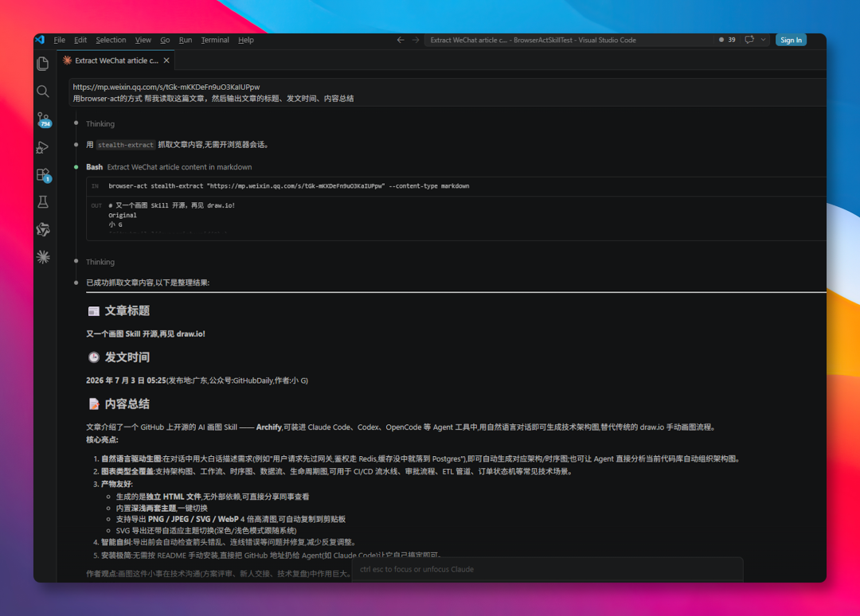
Task: Expand the chat dropdown chevron
Action: (x=763, y=40)
